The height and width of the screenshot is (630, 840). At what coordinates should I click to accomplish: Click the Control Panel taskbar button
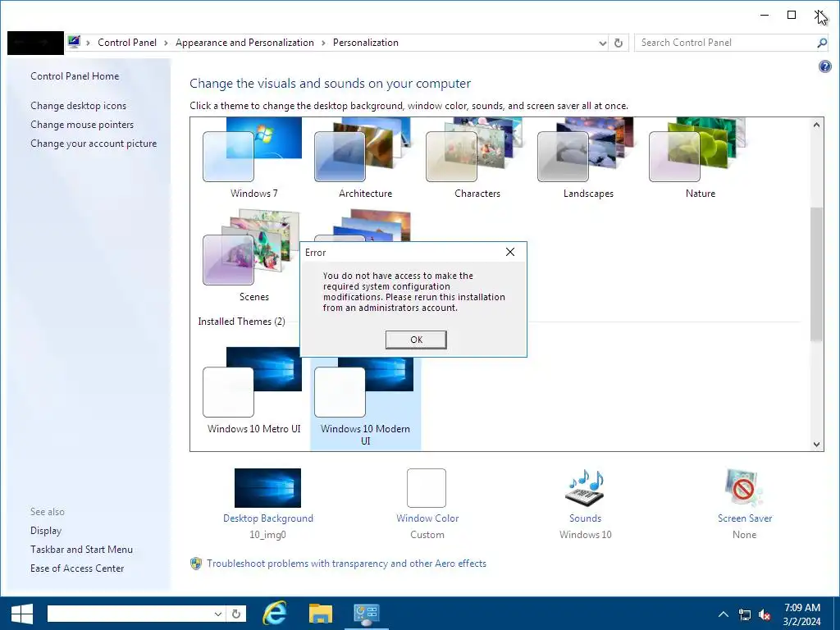coord(367,614)
